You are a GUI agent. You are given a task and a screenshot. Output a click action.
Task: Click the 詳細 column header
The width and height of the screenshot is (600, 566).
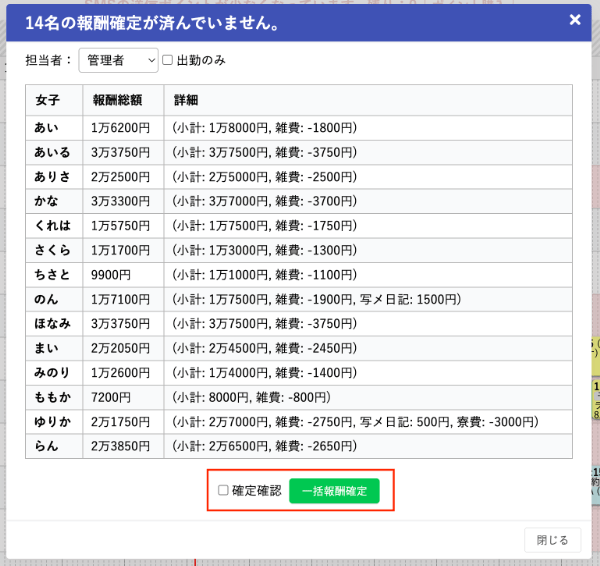pyautogui.click(x=186, y=102)
